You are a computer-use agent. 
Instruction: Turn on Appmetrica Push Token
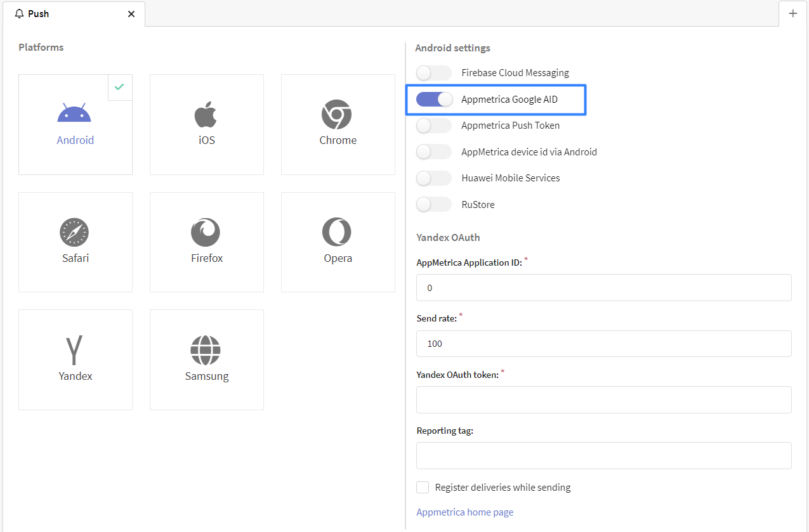(x=434, y=126)
